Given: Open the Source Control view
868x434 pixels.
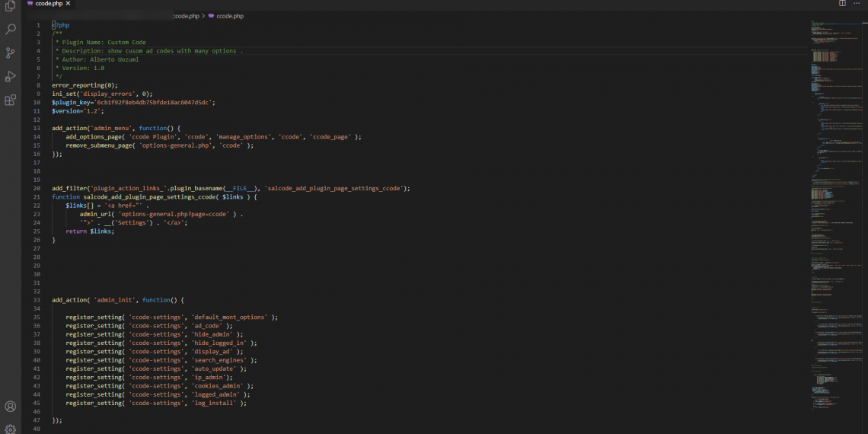Looking at the screenshot, I should [x=10, y=53].
